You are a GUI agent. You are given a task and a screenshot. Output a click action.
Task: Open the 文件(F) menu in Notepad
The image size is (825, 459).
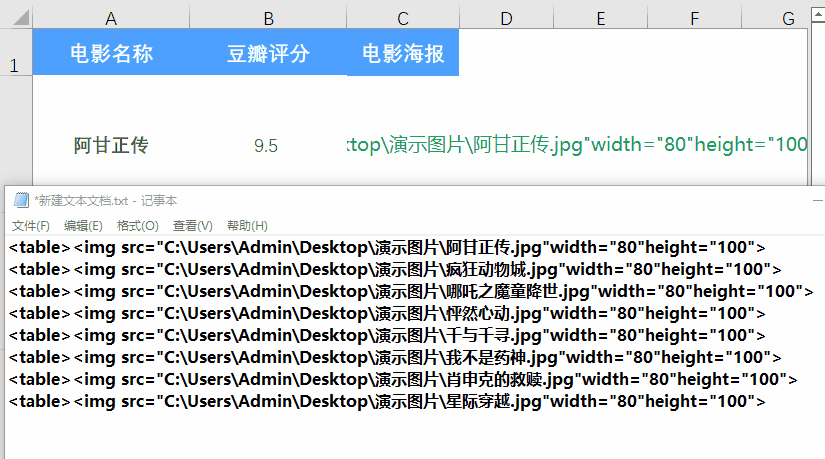tap(31, 226)
